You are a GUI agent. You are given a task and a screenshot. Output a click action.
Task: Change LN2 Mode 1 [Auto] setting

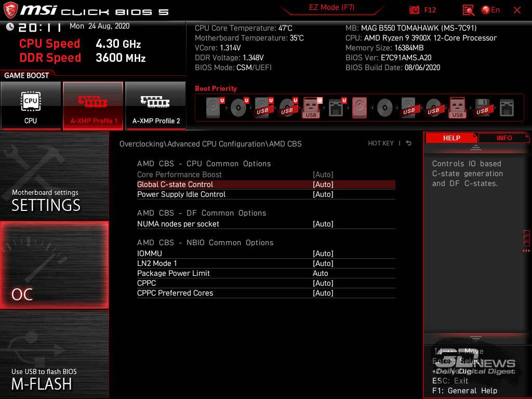(x=323, y=263)
